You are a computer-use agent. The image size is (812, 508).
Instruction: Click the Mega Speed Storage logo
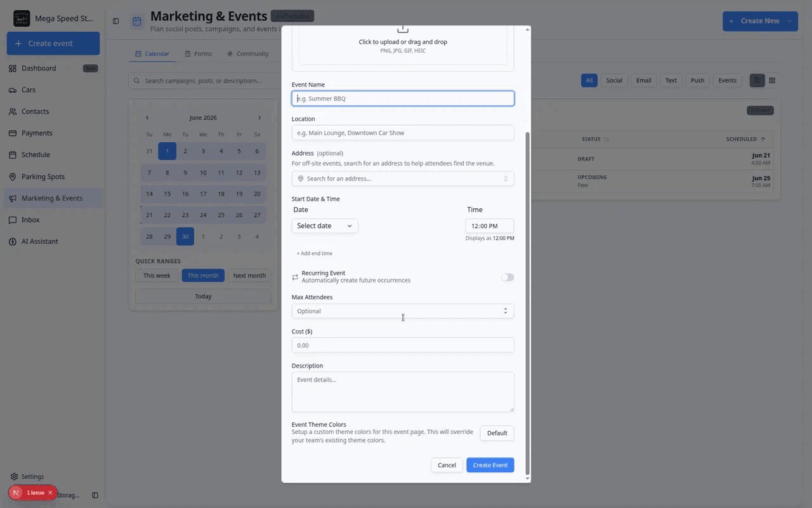22,18
